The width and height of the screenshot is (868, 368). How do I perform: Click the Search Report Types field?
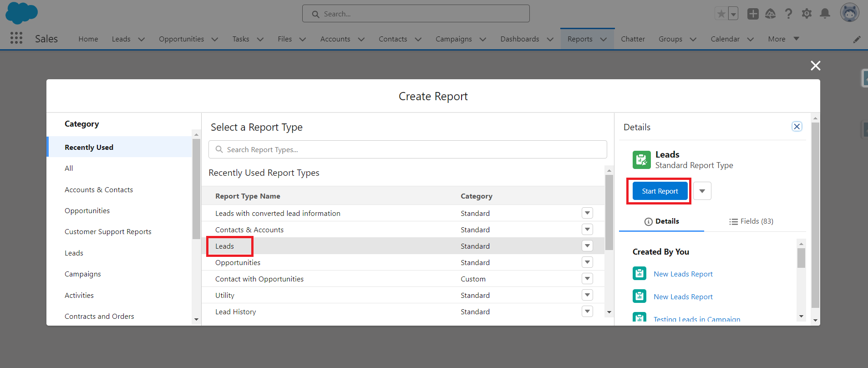(408, 149)
